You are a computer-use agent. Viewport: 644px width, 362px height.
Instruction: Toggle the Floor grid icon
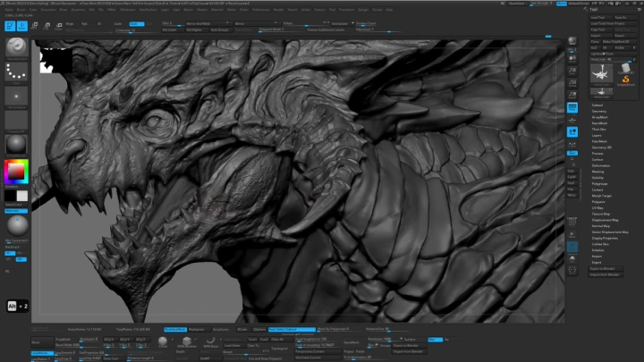[x=572, y=120]
